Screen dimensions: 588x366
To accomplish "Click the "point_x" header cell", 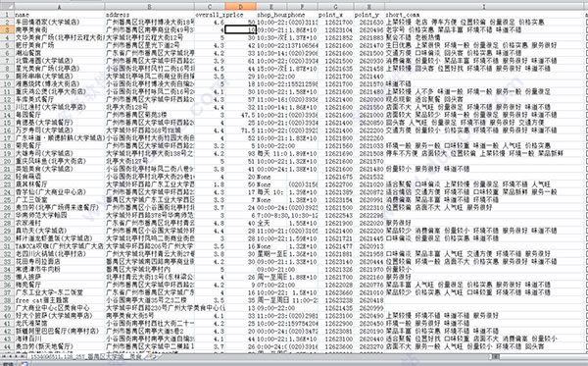I will tap(335, 15).
